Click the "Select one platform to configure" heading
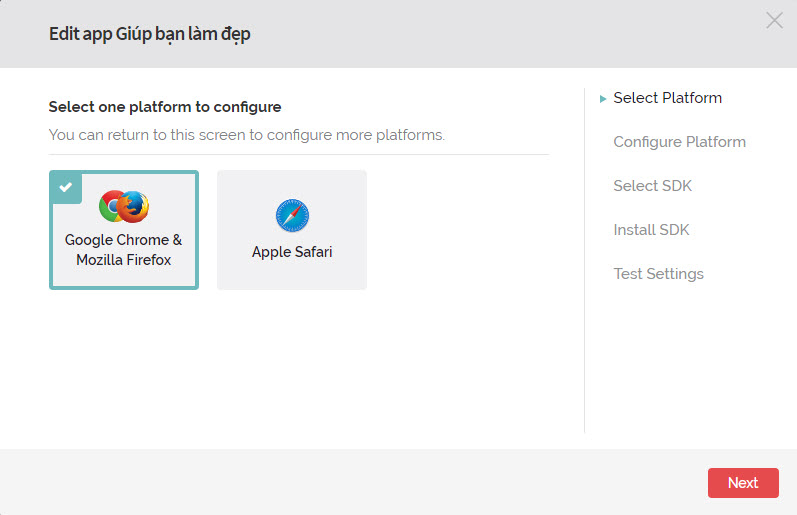Image resolution: width=797 pixels, height=515 pixels. [165, 107]
